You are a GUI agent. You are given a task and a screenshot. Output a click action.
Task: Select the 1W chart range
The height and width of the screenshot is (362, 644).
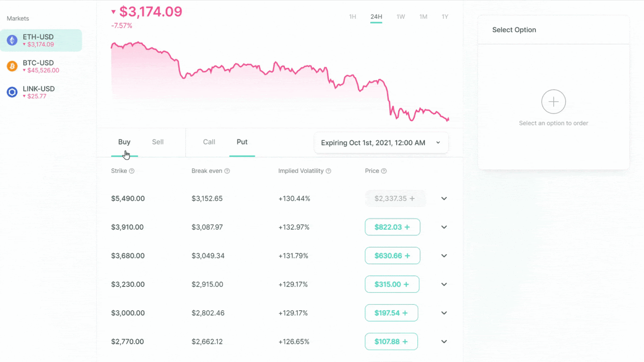401,17
